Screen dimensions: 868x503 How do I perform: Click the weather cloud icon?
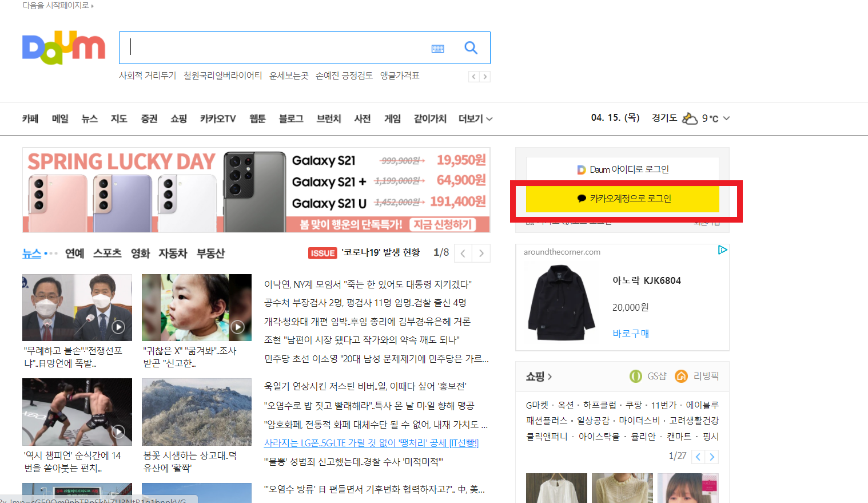point(690,118)
